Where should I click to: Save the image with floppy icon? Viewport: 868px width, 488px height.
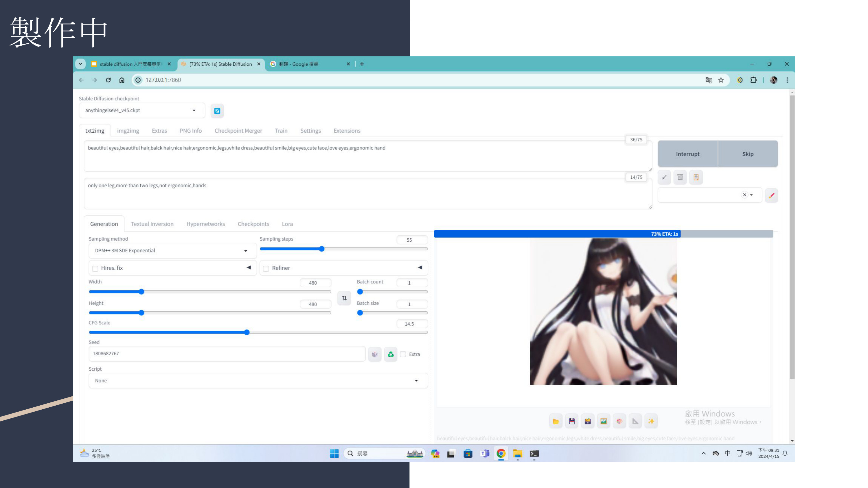571,421
